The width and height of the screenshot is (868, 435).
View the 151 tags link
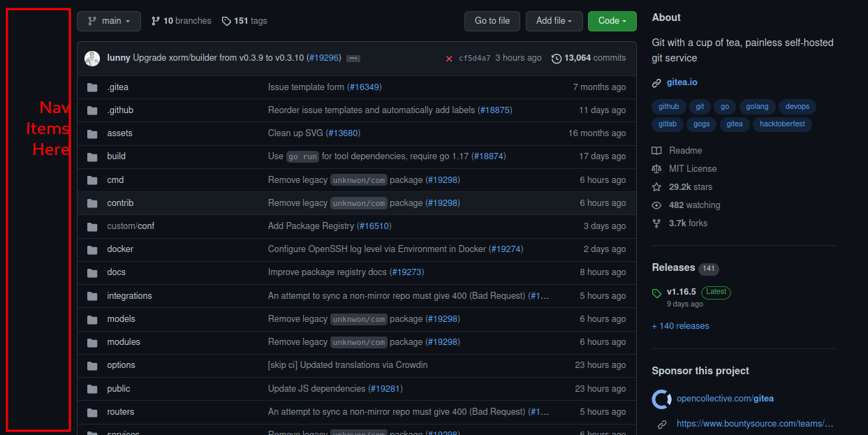[244, 21]
